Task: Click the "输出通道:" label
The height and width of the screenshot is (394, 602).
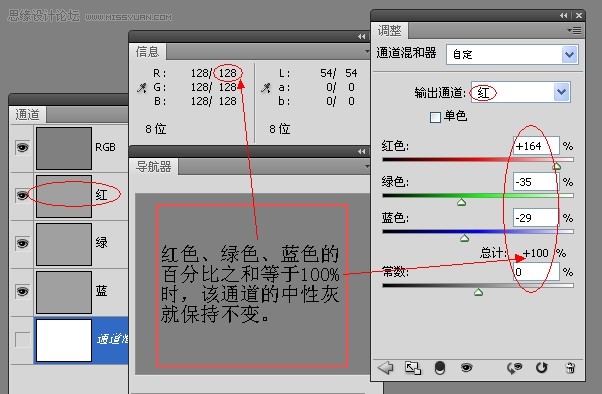Action: (x=440, y=93)
